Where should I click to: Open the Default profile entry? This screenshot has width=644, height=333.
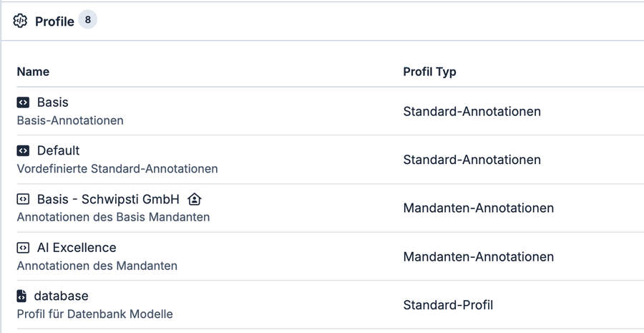58,150
